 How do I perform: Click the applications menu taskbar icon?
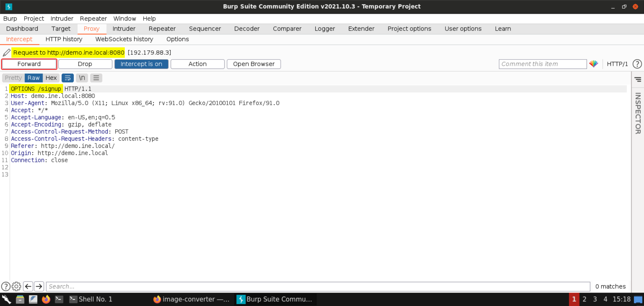pos(7,299)
